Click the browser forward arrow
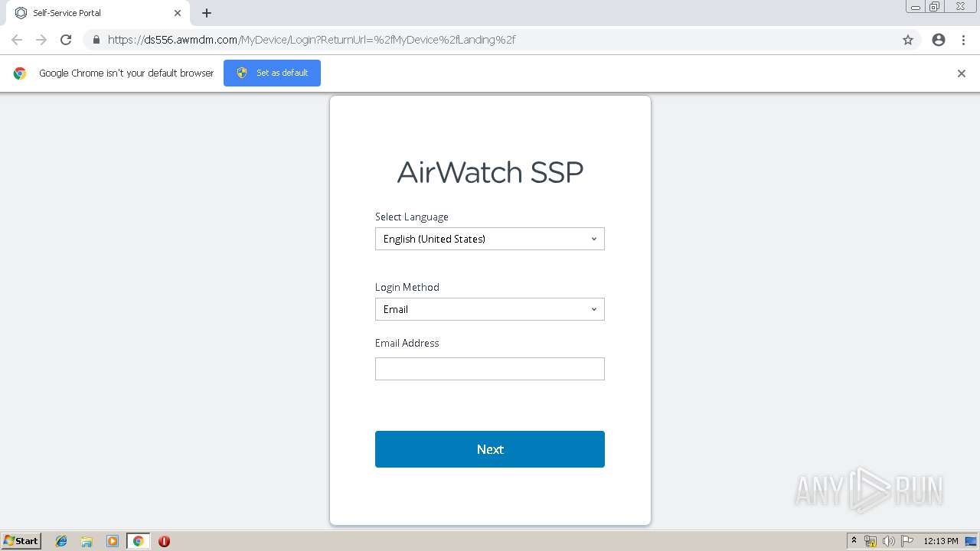The image size is (980, 551). click(x=41, y=40)
